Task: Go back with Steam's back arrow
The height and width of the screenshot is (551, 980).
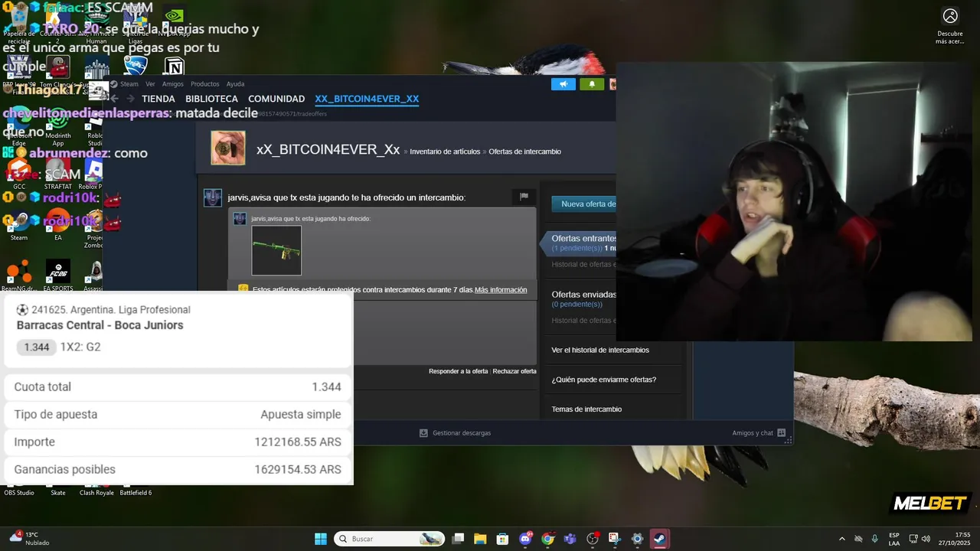Action: tap(115, 99)
